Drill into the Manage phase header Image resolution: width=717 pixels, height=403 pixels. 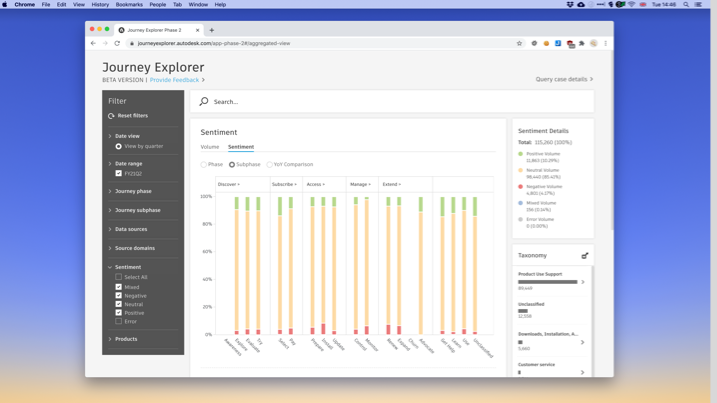[x=360, y=184]
